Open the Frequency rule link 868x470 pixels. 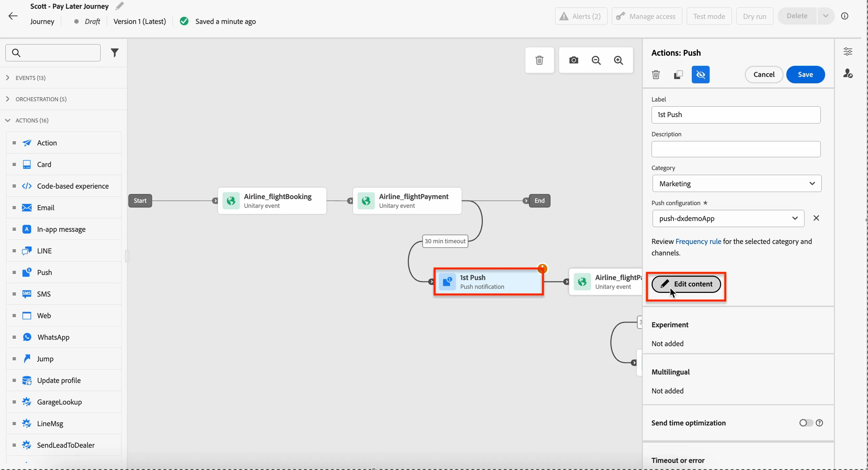698,242
